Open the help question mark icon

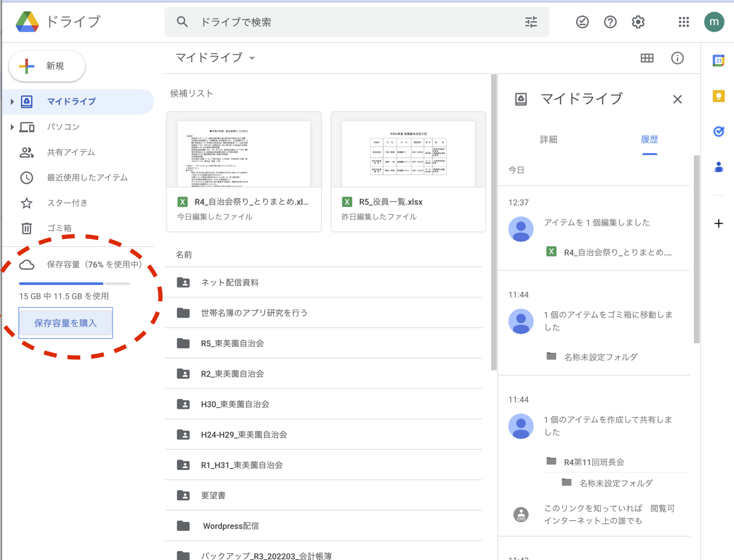point(610,22)
